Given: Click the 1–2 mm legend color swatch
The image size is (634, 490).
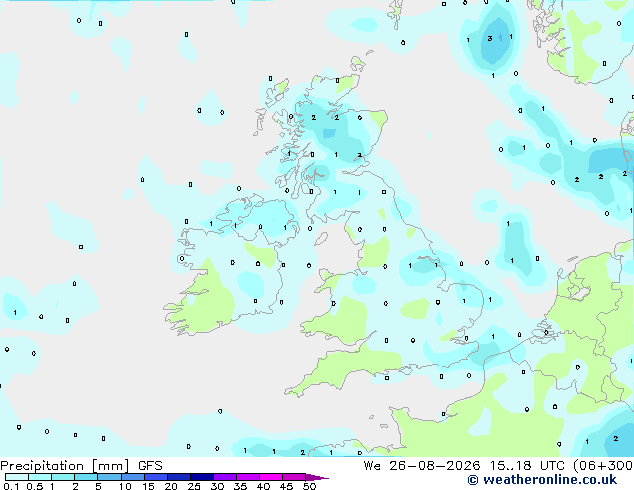Looking at the screenshot, I should point(63,477).
